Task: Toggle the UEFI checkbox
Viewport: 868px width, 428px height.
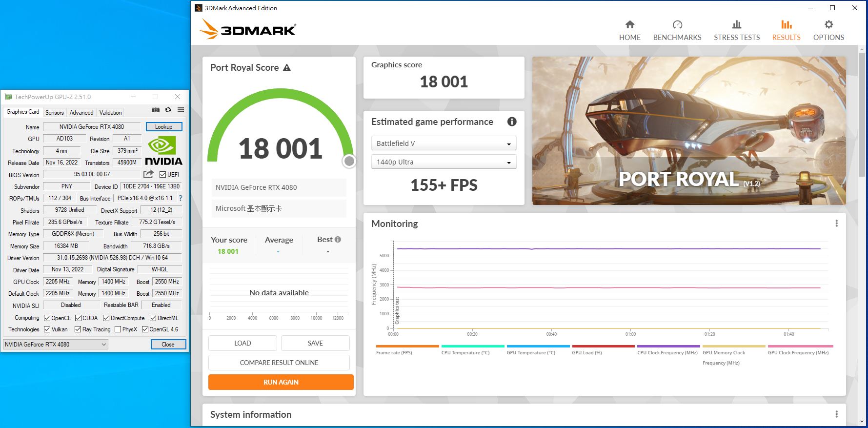Action: [x=163, y=175]
